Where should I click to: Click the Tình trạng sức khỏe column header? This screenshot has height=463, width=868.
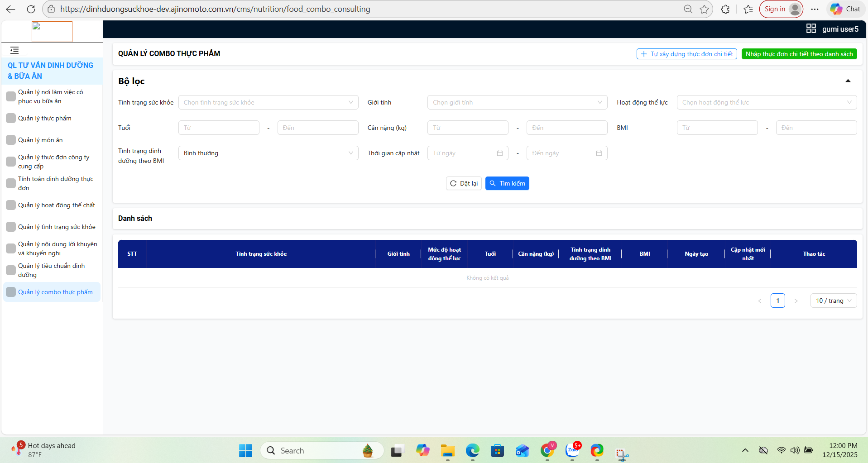tap(261, 254)
